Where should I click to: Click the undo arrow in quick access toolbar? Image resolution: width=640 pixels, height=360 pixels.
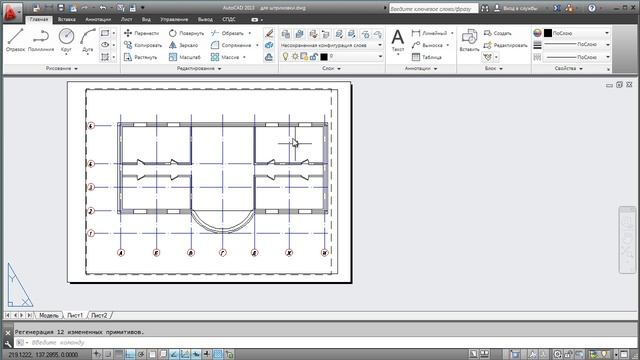[x=102, y=8]
